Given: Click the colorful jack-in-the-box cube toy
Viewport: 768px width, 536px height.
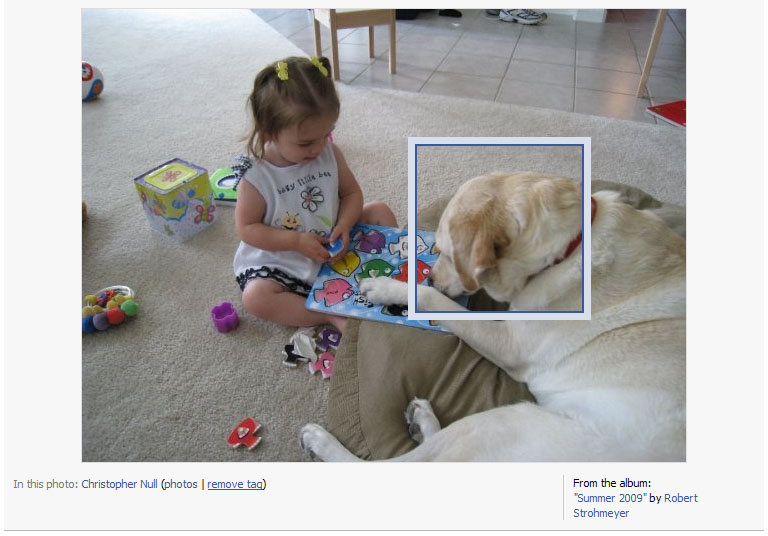Looking at the screenshot, I should click(174, 198).
